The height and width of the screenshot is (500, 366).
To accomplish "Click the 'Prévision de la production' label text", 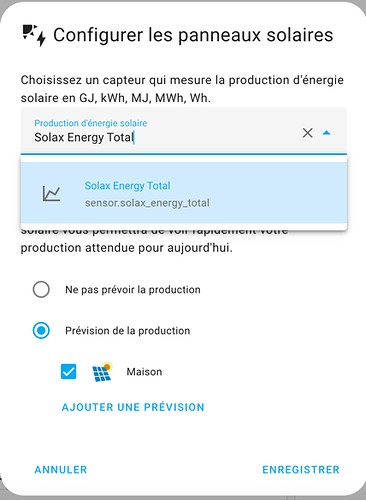I will click(x=128, y=331).
